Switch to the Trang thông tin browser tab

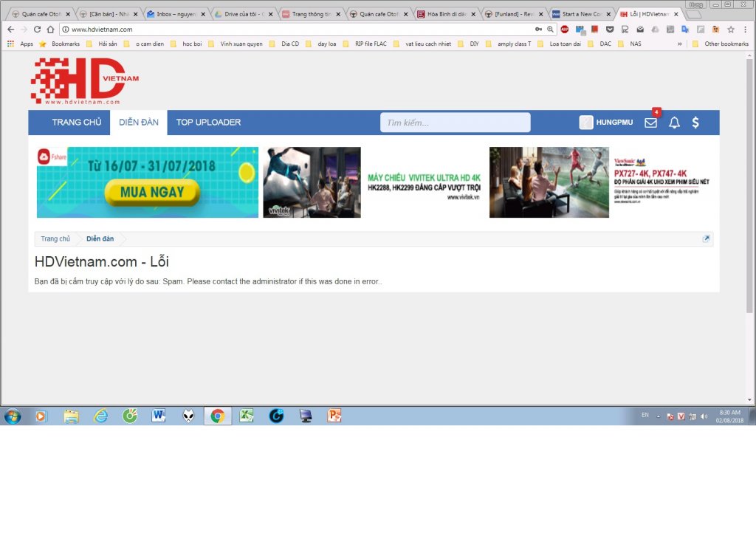click(x=311, y=14)
